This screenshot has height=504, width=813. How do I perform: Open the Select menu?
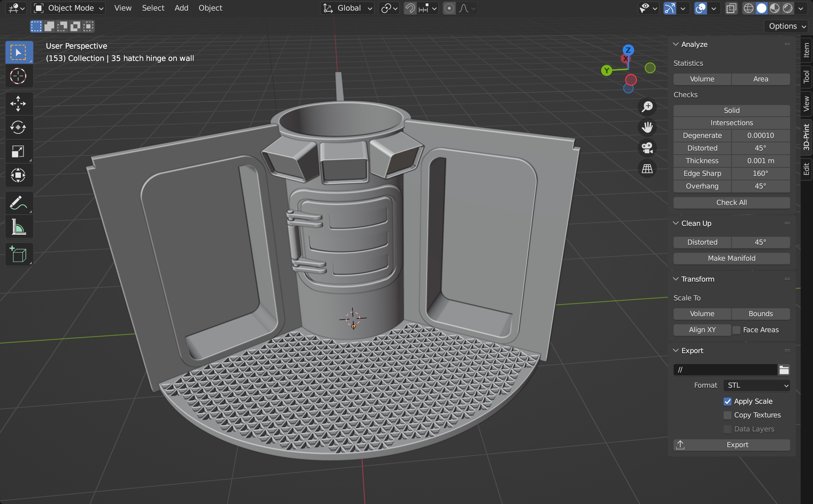[153, 8]
